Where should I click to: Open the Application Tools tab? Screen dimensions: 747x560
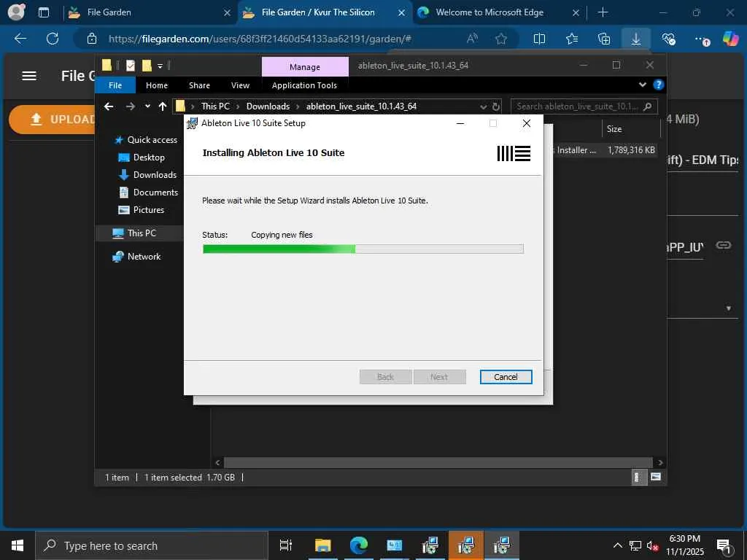[x=304, y=85]
